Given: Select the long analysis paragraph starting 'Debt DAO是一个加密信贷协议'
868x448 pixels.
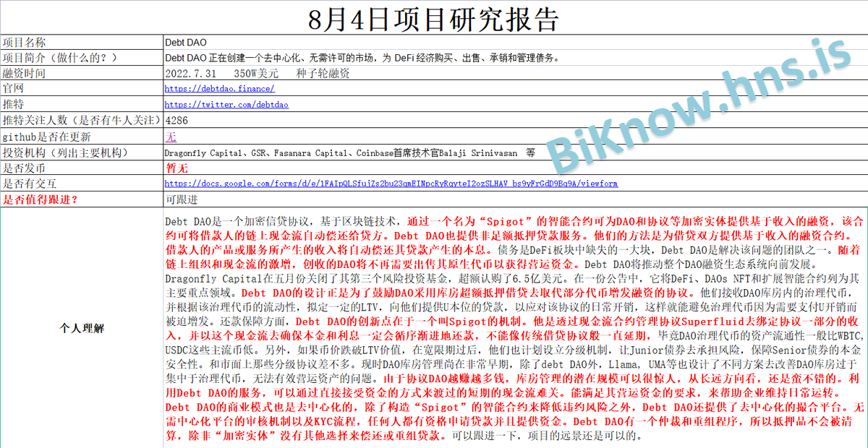Looking at the screenshot, I should 515,328.
